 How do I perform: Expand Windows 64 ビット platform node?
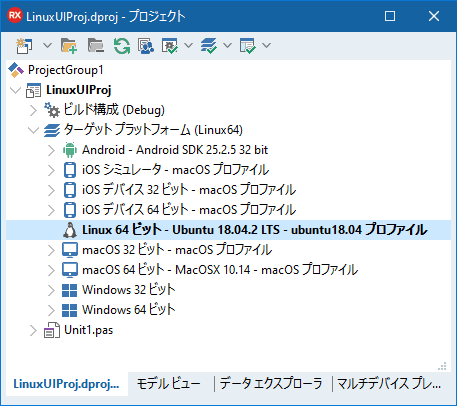coord(51,310)
